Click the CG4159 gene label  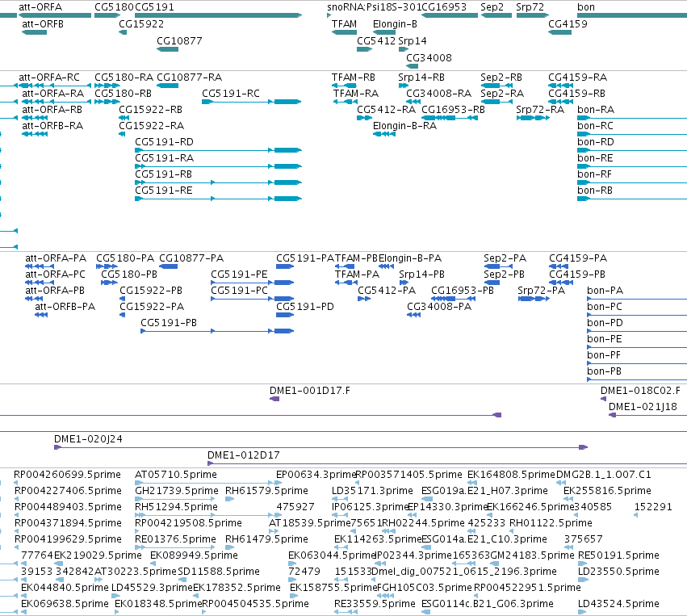(568, 24)
